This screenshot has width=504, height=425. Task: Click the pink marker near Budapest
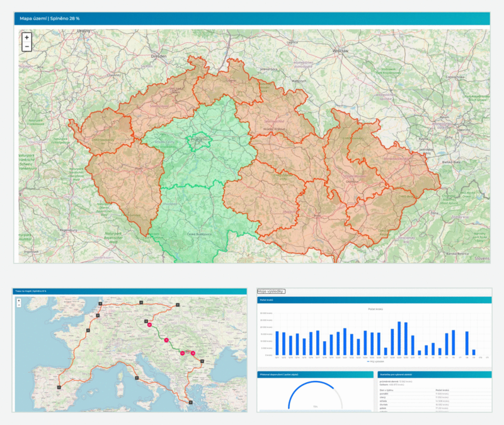pos(166,340)
